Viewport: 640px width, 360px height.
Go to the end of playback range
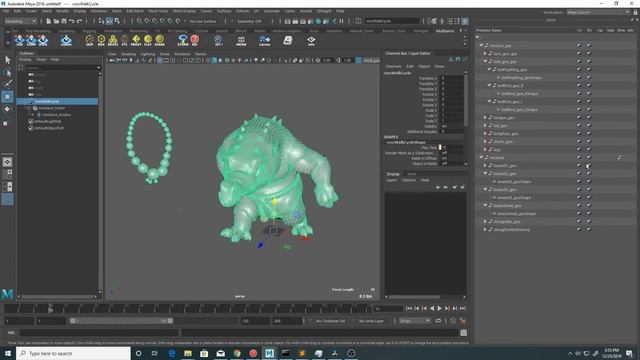[462, 309]
